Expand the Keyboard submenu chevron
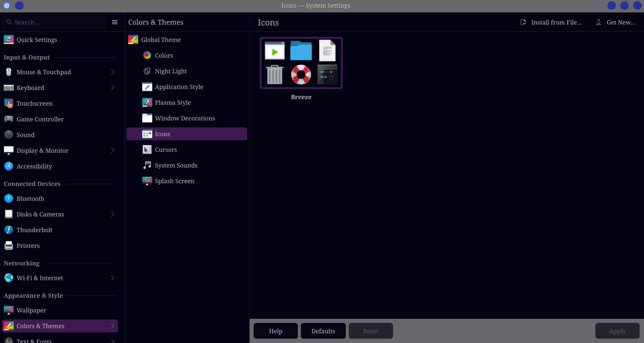This screenshot has height=343, width=644. point(113,88)
